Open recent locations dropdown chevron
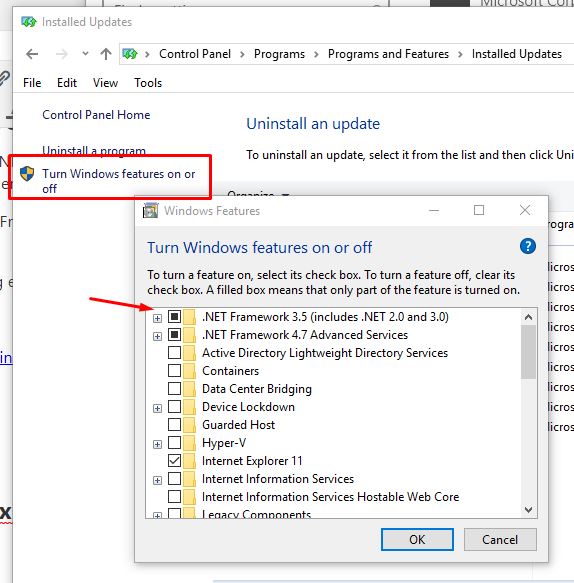Viewport: 574px width, 583px height. [x=86, y=54]
